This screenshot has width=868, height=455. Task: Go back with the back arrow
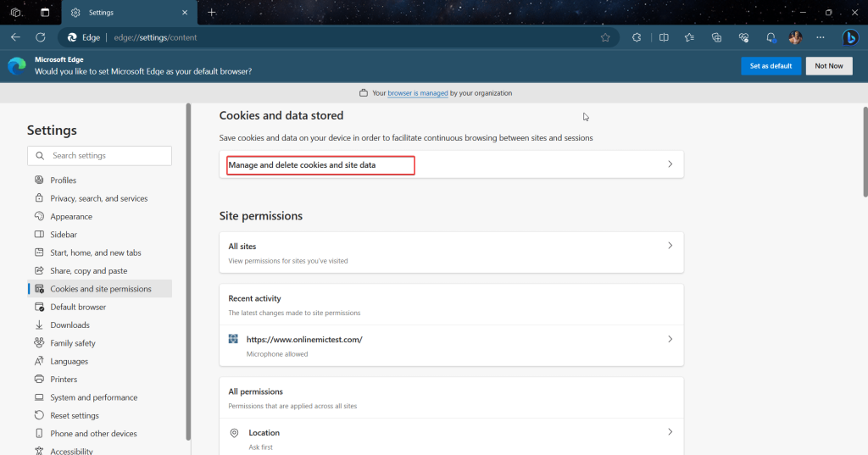tap(15, 37)
